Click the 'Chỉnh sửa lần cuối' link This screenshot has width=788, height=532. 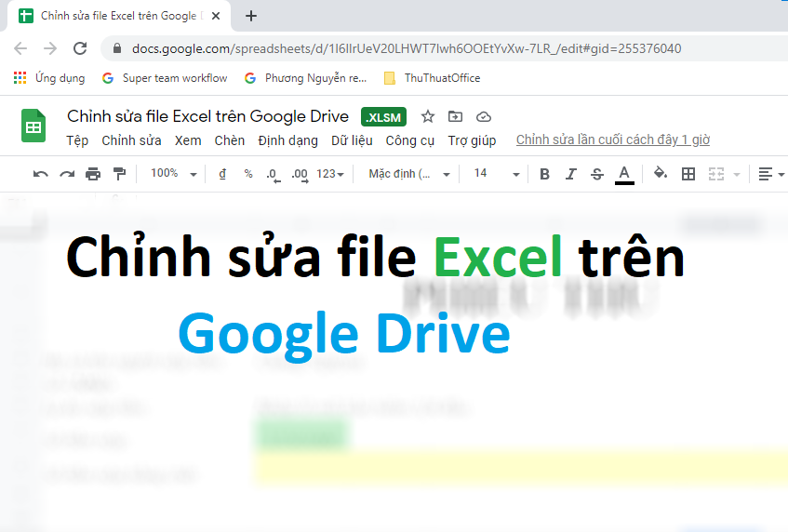[612, 140]
